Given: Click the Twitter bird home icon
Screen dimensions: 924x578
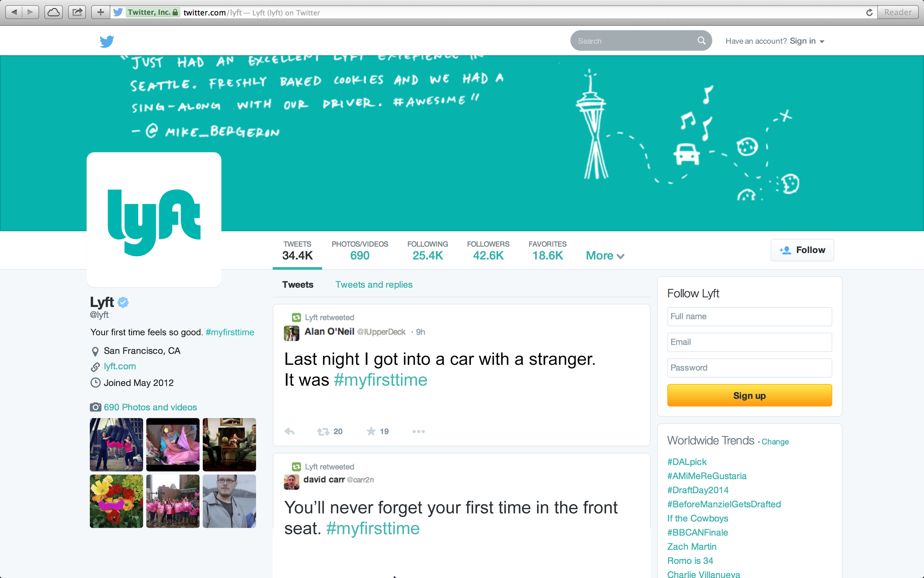Looking at the screenshot, I should [x=106, y=41].
